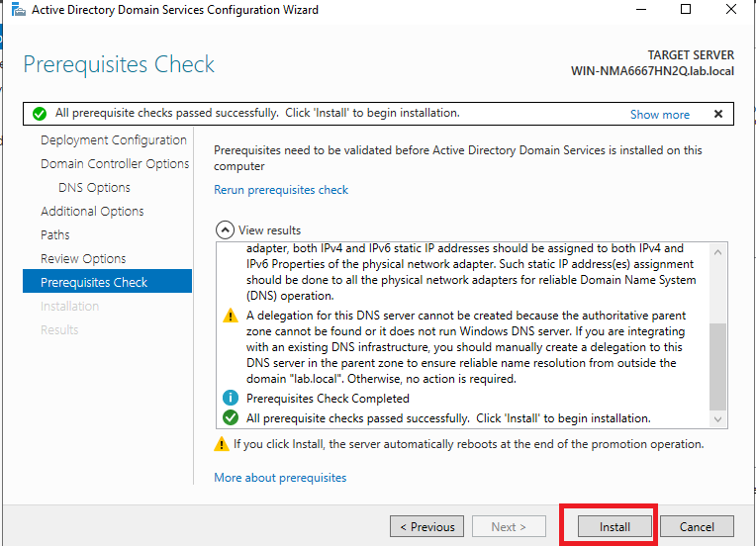Go to Deployment Configuration page
Viewport: 756px width, 546px height.
point(113,140)
